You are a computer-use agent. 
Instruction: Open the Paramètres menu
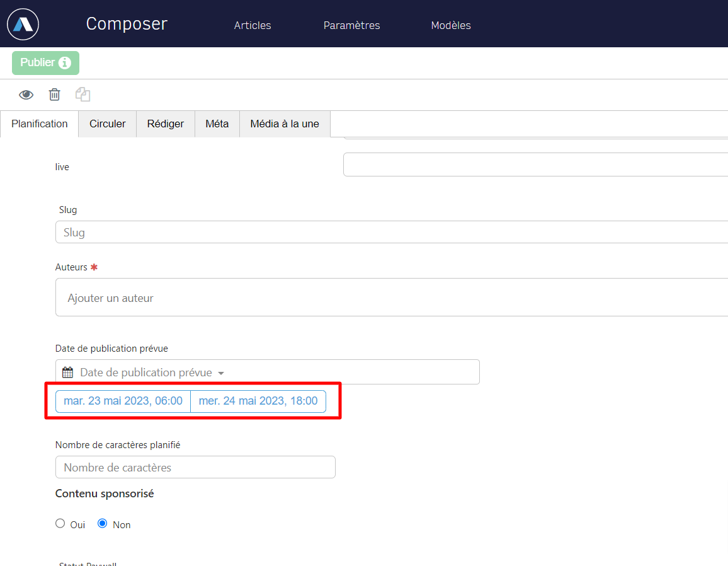[x=351, y=26]
